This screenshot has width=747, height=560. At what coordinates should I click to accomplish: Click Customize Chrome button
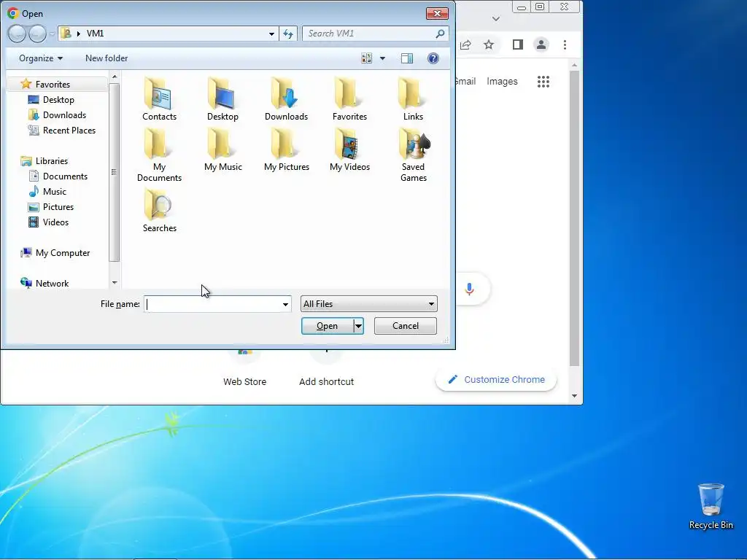pyautogui.click(x=496, y=379)
